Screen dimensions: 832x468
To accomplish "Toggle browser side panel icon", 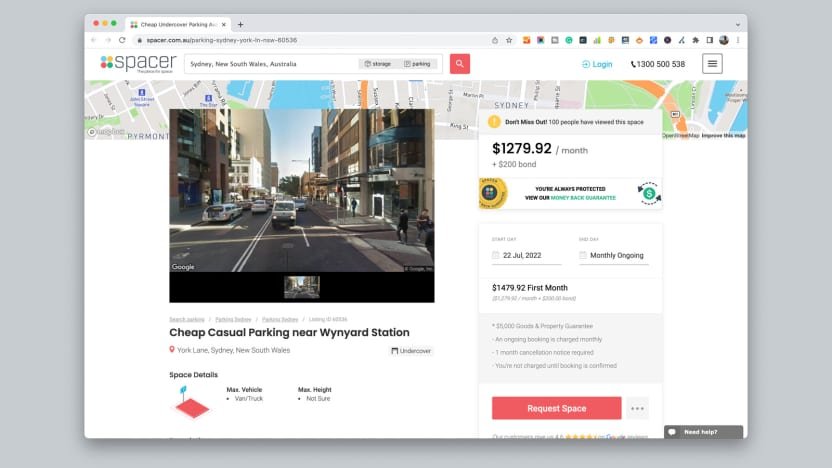I will [x=709, y=40].
